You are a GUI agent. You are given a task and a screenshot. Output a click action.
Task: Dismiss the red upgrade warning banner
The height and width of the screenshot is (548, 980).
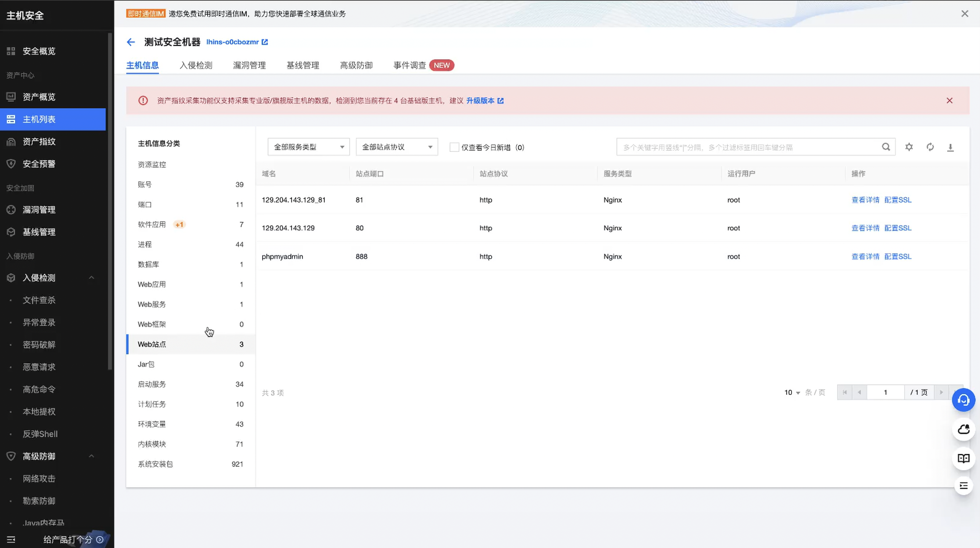click(949, 101)
